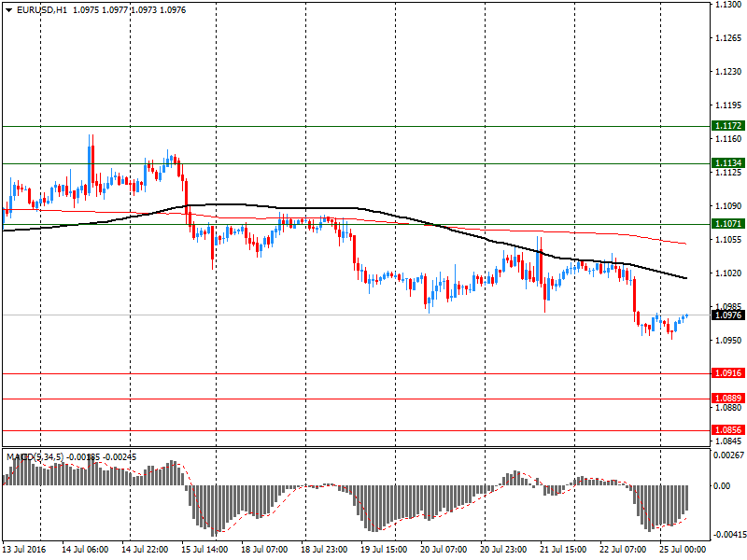The image size is (747, 560).
Task: Click the -0.00415 MACD scale value
Action: 728,535
